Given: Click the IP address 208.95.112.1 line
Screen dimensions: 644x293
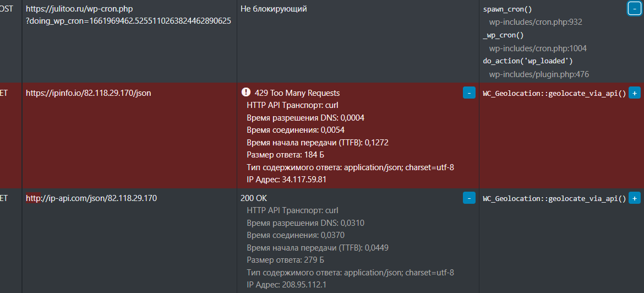Looking at the screenshot, I should 286,285.
